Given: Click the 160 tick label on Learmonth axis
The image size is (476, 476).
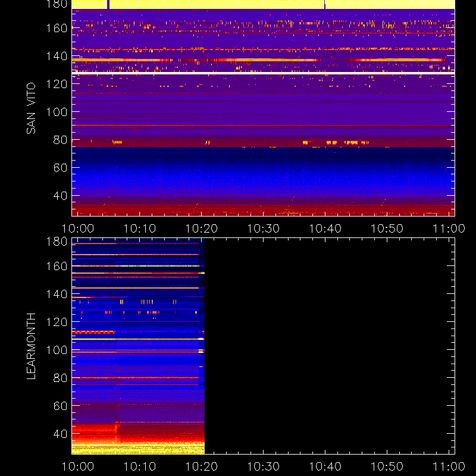Looking at the screenshot, I should (57, 266).
